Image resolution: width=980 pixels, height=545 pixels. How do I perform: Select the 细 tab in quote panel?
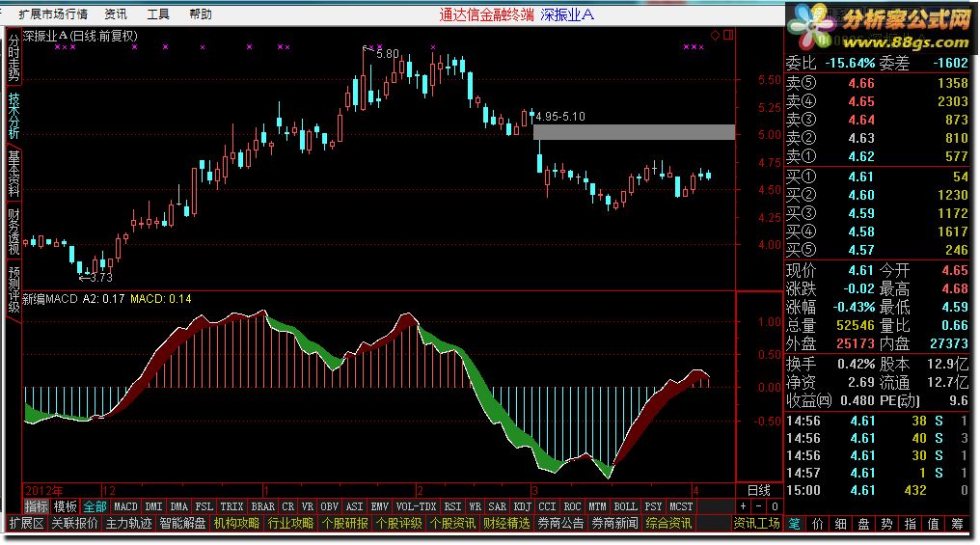click(841, 524)
